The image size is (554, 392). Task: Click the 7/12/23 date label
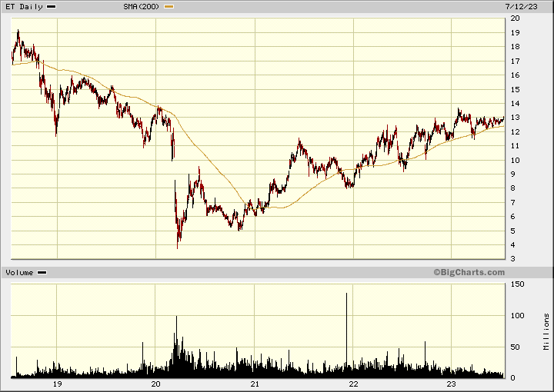pos(521,7)
